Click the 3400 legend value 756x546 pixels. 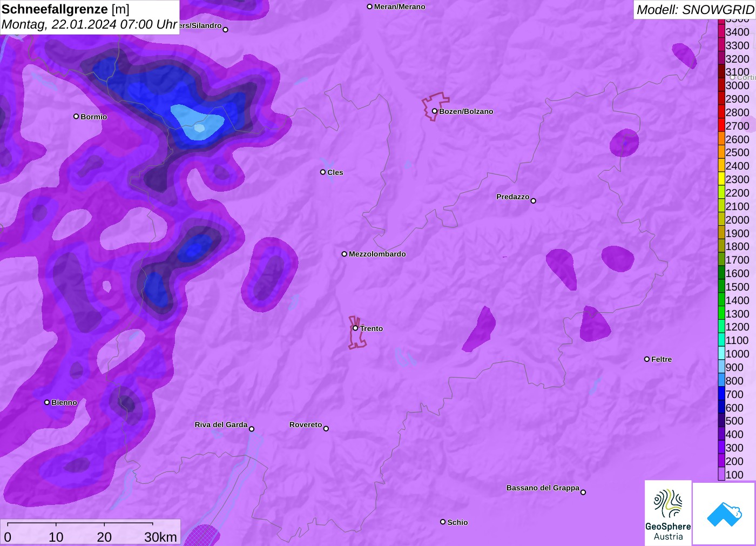coord(738,32)
